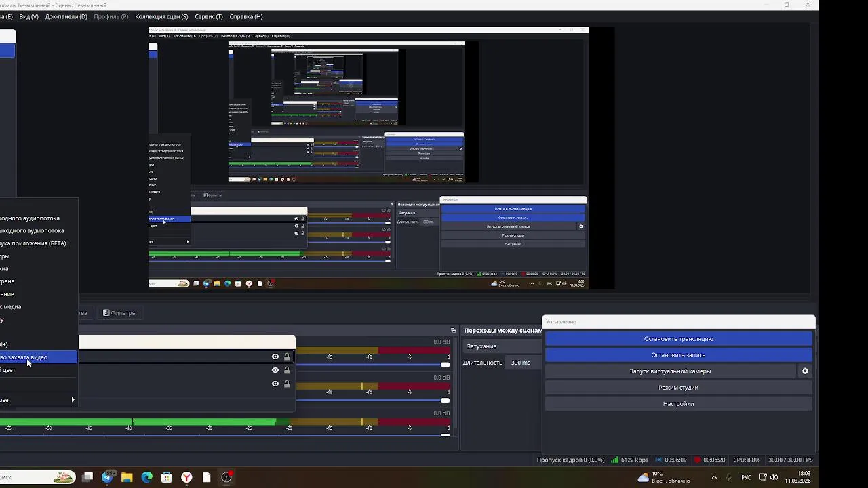Image resolution: width=868 pixels, height=488 pixels.
Task: Show hidden tray icons chevron
Action: point(714,477)
